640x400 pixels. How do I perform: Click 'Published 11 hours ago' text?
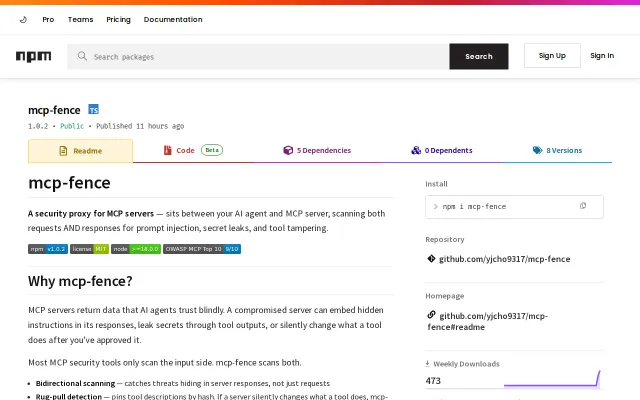pyautogui.click(x=140, y=126)
